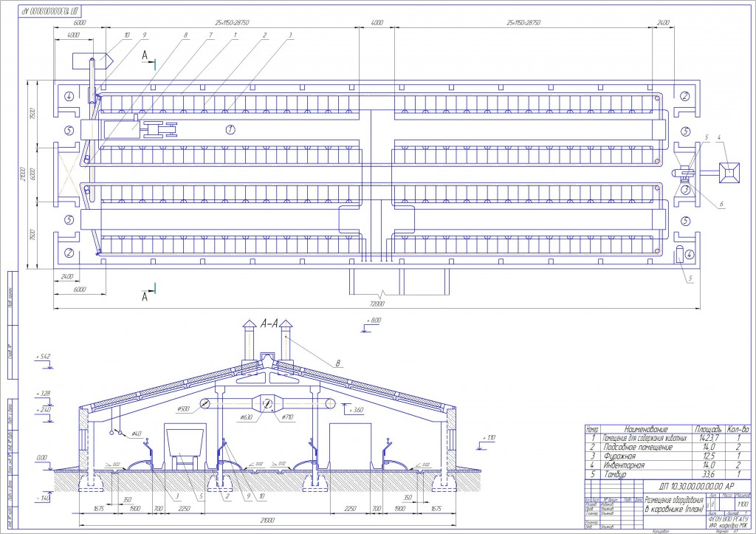
Task: Click the '21000' width dimension under section A–A
Action: 267,520
